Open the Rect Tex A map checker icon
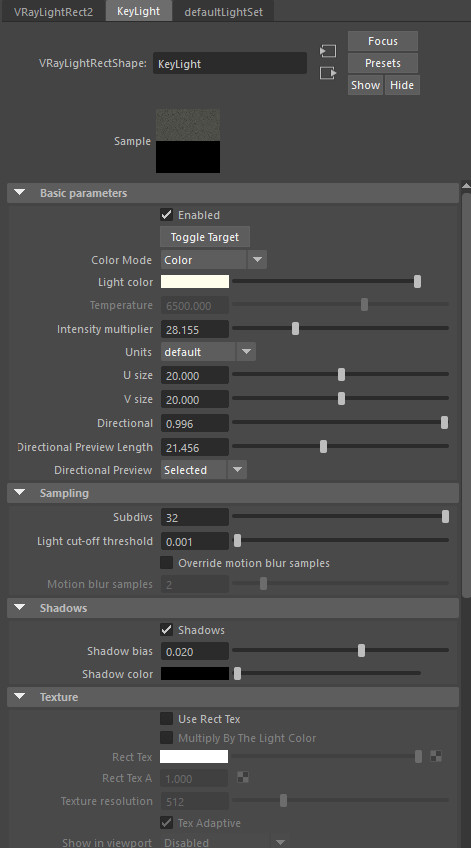 point(243,778)
